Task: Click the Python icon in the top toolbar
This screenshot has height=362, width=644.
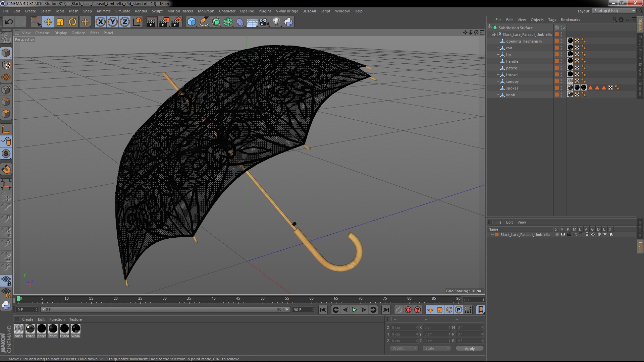Action: (288, 22)
